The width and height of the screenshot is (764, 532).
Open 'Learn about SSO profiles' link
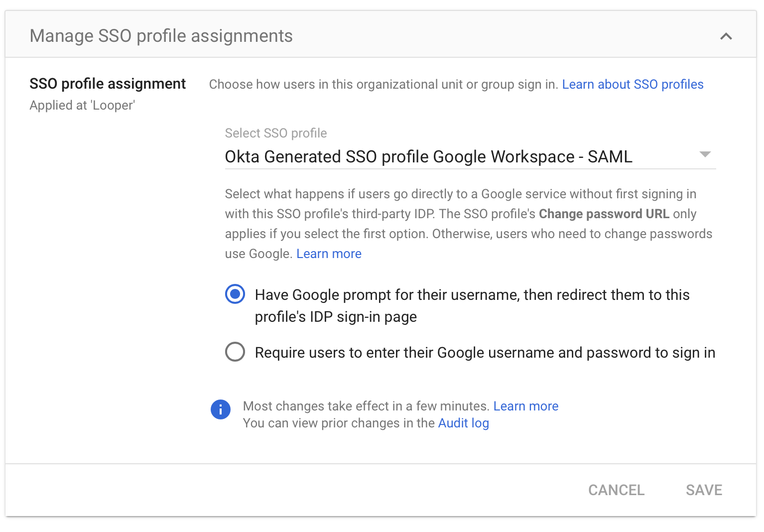pyautogui.click(x=633, y=84)
